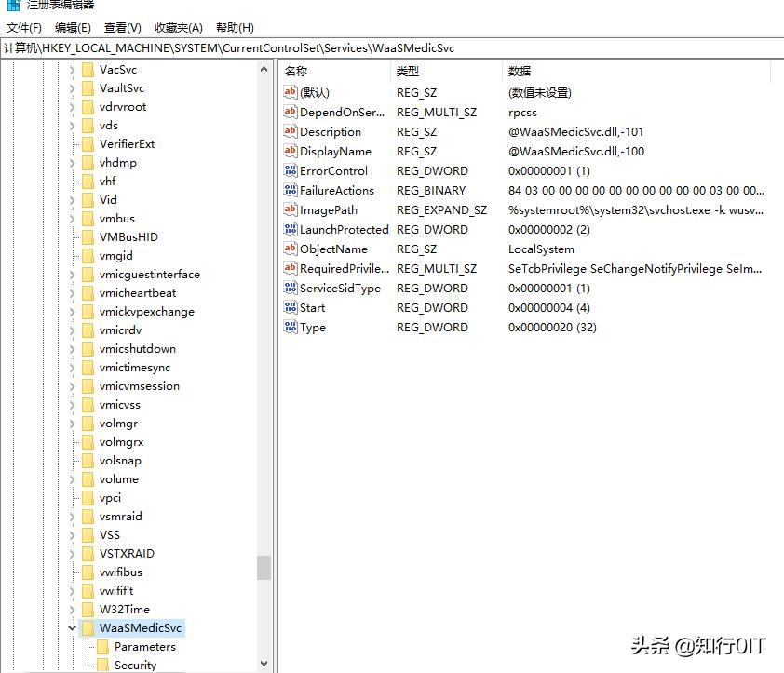Click the DWORD icon beside ErrorControl

point(290,170)
